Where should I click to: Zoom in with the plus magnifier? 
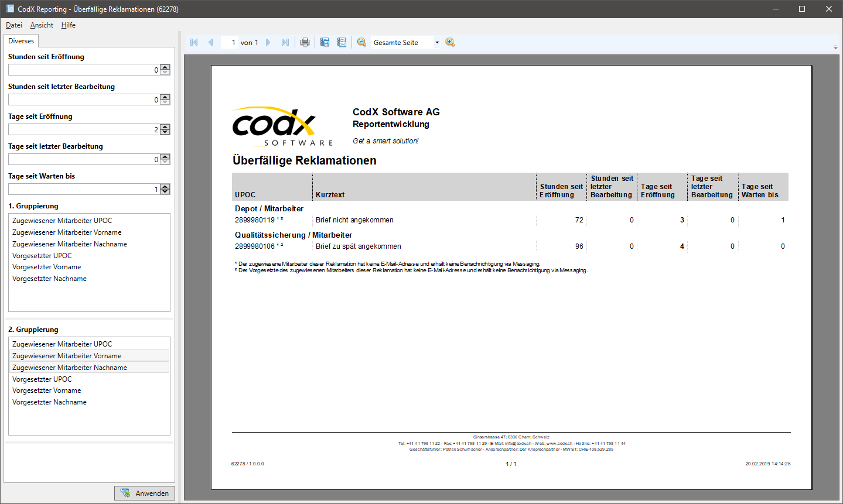[450, 42]
